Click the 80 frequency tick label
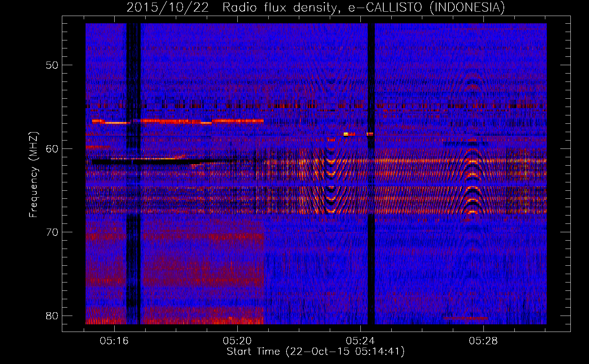The image size is (589, 364). coord(52,316)
